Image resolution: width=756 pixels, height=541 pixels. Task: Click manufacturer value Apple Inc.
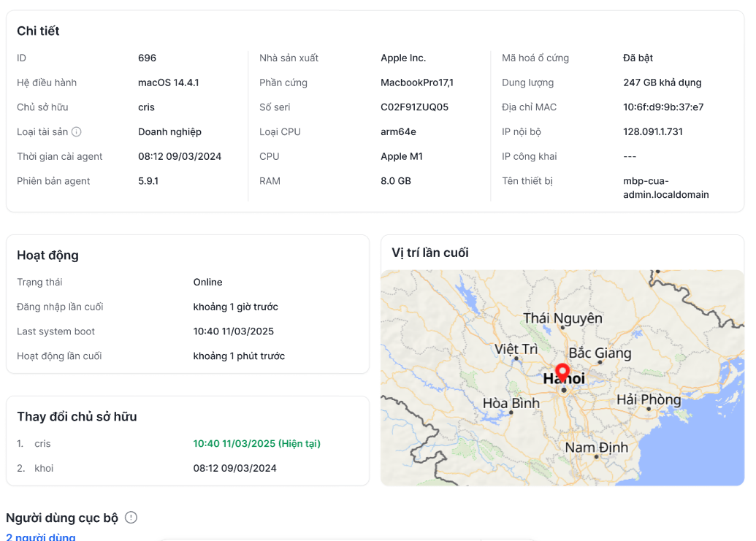[x=403, y=58]
